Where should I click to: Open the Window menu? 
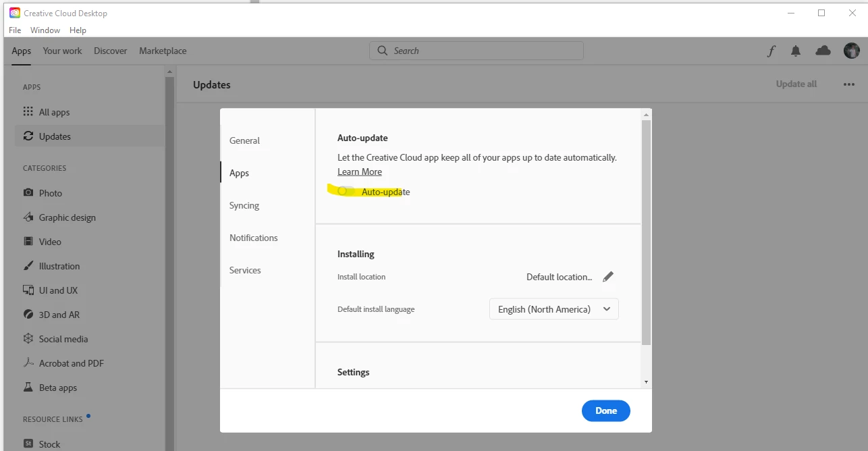(45, 30)
